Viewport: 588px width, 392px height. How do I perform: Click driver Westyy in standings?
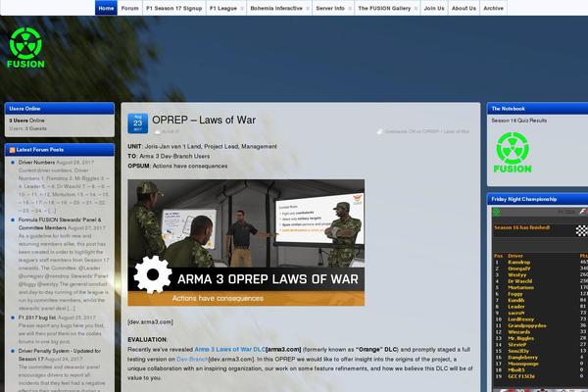click(x=516, y=275)
